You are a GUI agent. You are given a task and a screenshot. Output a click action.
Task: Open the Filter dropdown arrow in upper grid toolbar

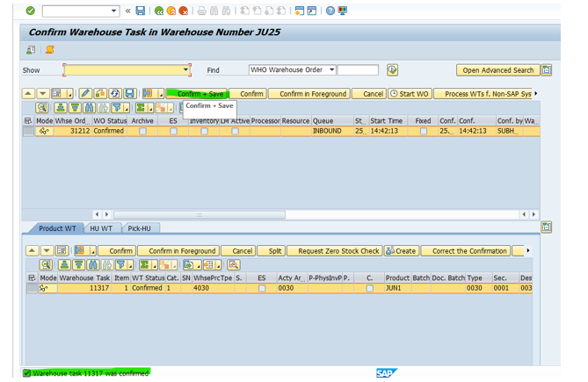tap(127, 109)
